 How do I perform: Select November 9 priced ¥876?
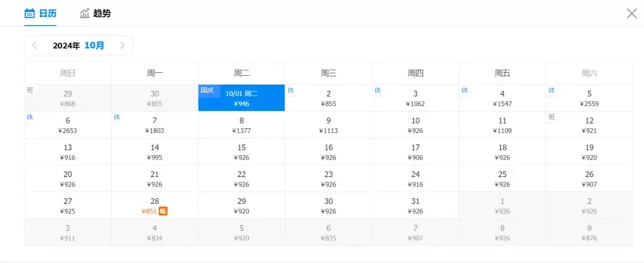tap(589, 232)
